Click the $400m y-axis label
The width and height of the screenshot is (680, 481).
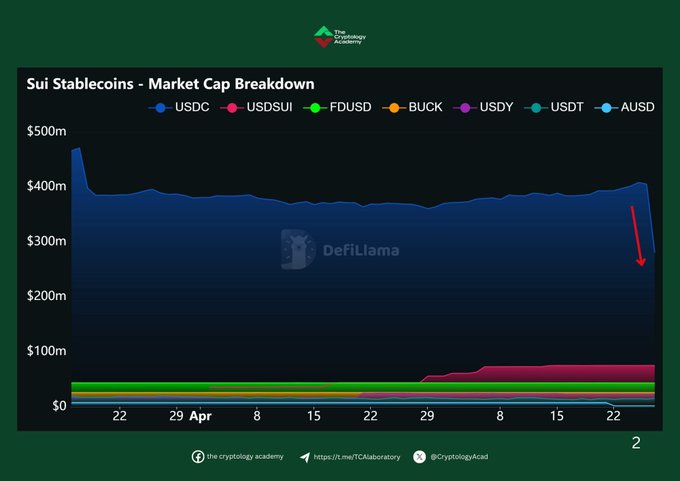click(47, 186)
